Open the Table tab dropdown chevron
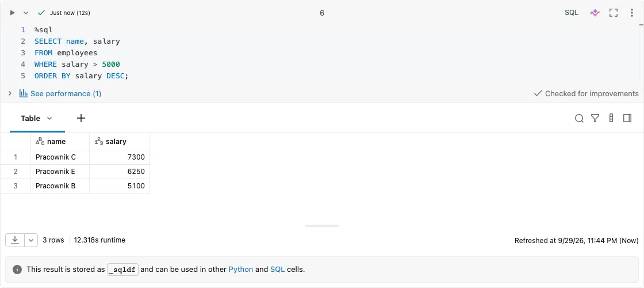 49,118
